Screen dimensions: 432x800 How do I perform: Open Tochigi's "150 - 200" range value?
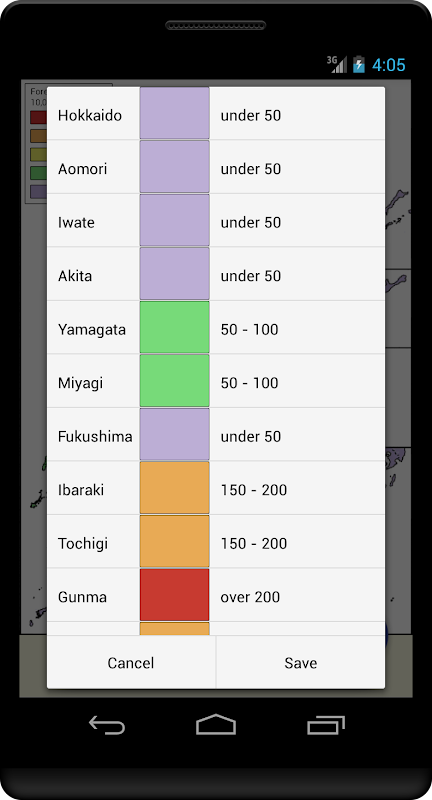pyautogui.click(x=253, y=543)
